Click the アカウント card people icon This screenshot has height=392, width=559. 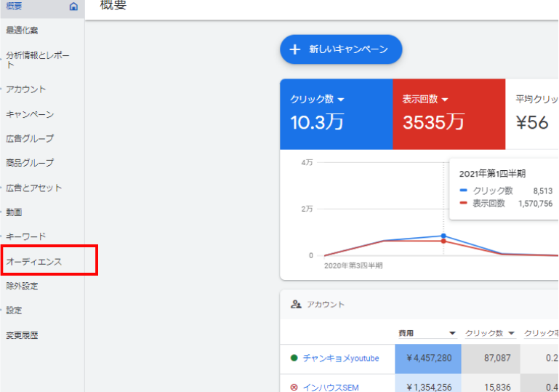296,305
